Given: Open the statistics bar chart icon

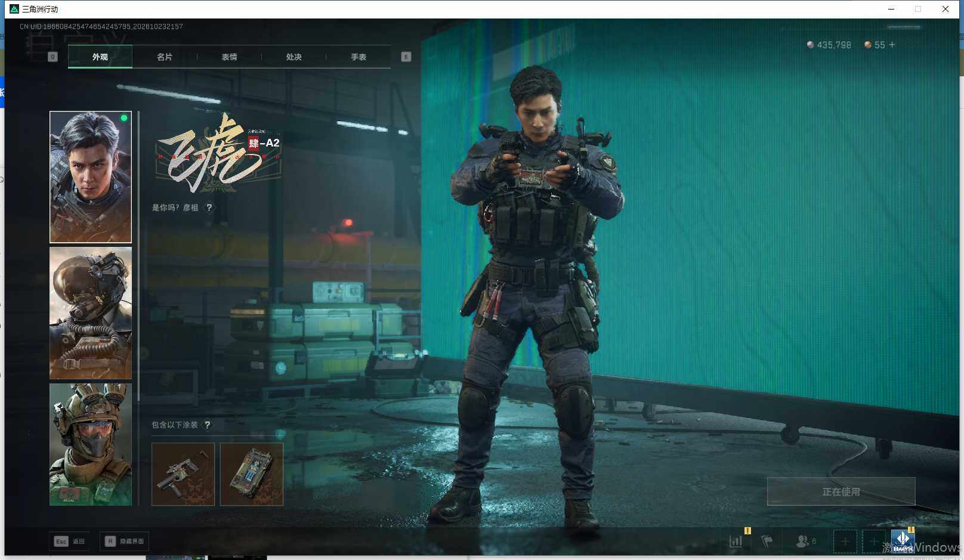Looking at the screenshot, I should coord(736,541).
